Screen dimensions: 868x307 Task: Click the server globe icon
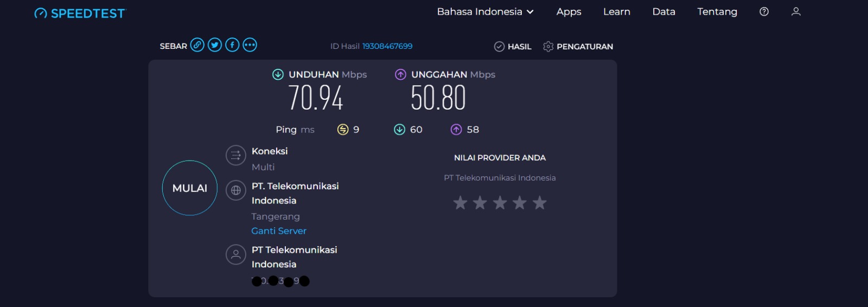click(236, 190)
